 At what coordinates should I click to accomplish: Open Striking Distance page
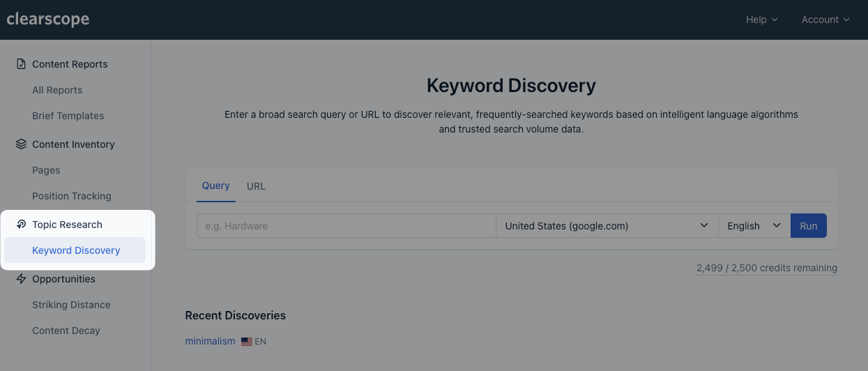(x=71, y=305)
